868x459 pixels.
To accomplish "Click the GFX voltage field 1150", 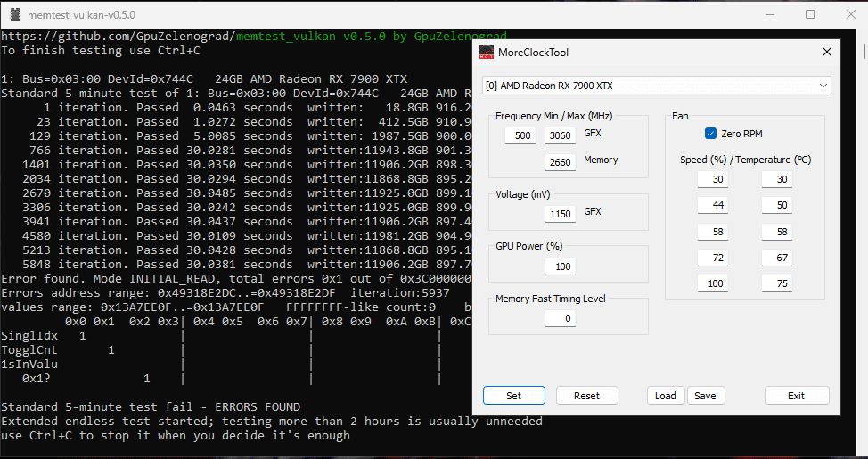I will (x=561, y=214).
